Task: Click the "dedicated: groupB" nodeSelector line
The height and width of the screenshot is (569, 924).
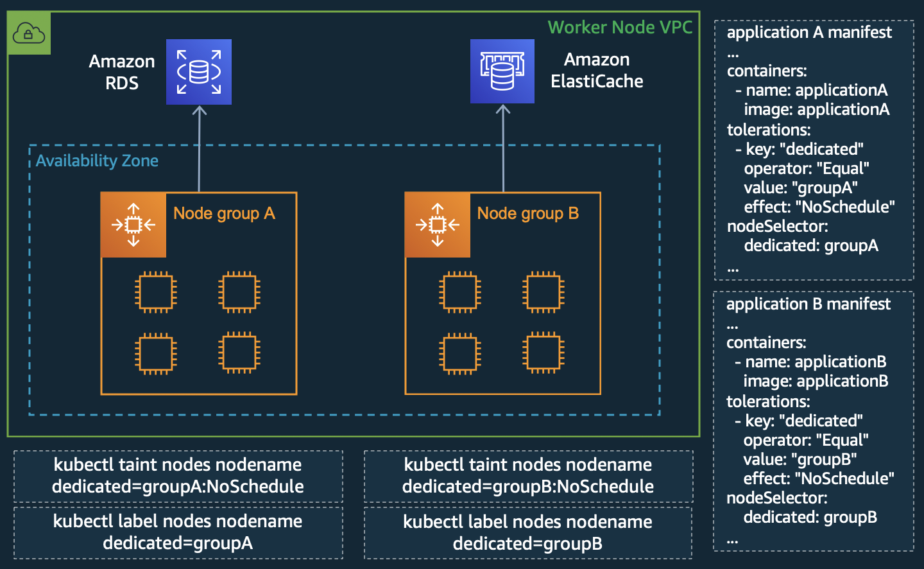Action: click(x=810, y=517)
